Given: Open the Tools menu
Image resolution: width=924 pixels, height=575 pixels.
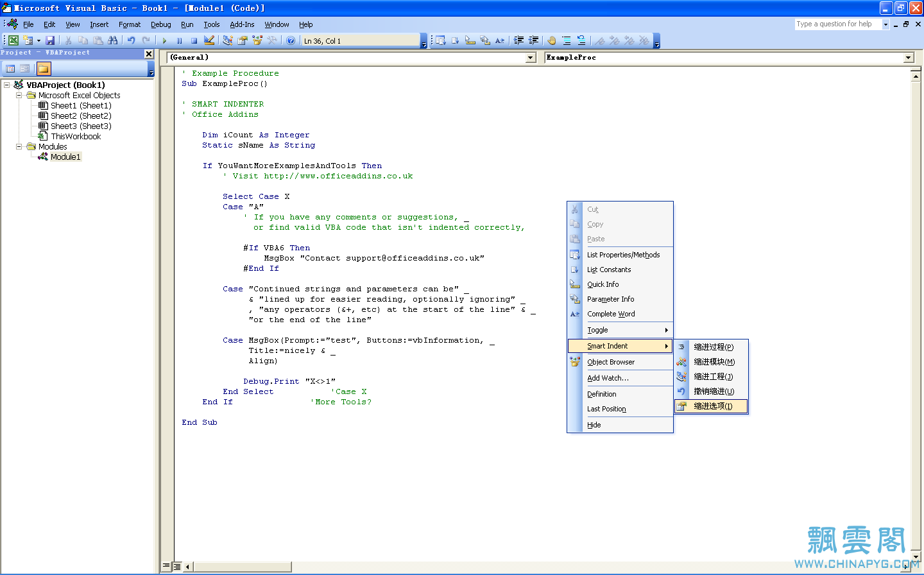Looking at the screenshot, I should click(x=211, y=24).
